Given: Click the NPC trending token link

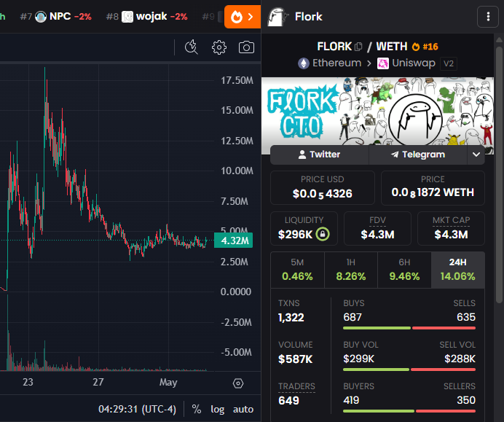Looking at the screenshot, I should pos(55,17).
